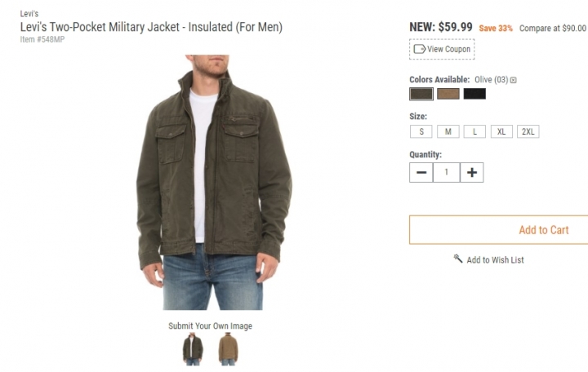The width and height of the screenshot is (588, 372).
Task: Choose size L
Action: (x=474, y=131)
